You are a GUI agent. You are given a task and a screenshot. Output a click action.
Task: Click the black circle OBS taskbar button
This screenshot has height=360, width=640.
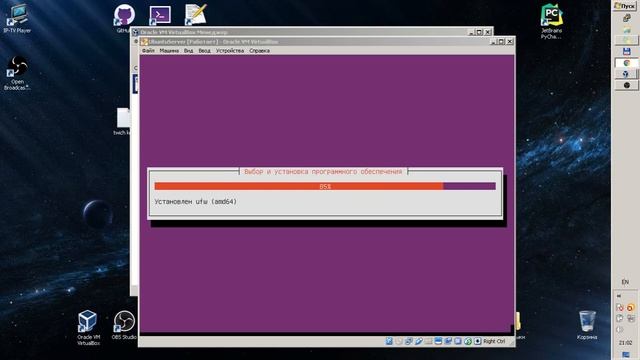click(627, 85)
